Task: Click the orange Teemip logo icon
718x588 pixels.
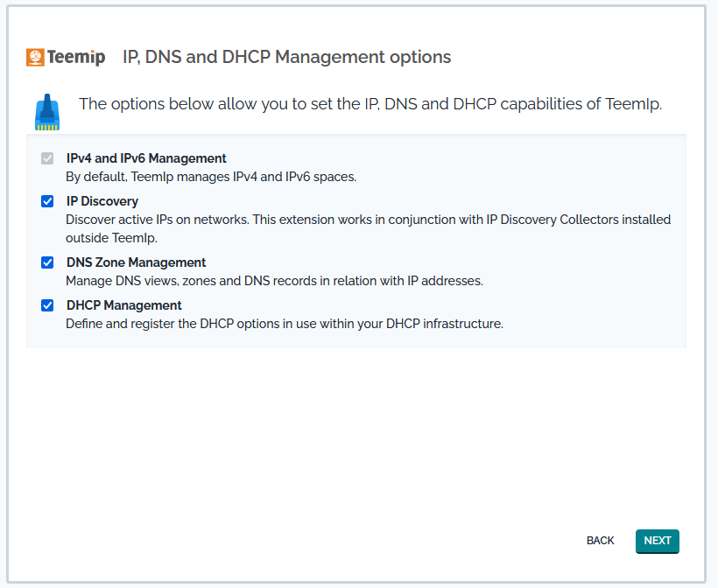Action: click(35, 58)
